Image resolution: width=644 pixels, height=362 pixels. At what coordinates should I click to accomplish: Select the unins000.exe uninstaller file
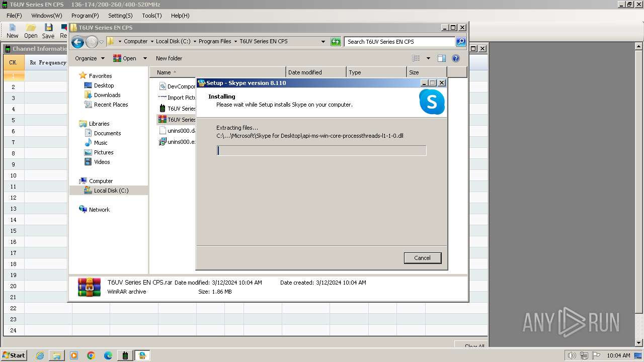pyautogui.click(x=177, y=142)
